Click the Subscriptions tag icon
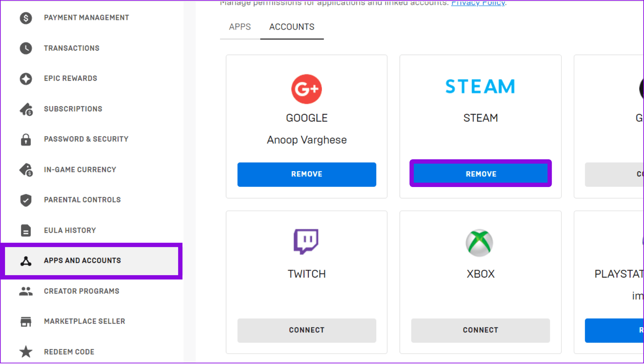 [x=26, y=109]
